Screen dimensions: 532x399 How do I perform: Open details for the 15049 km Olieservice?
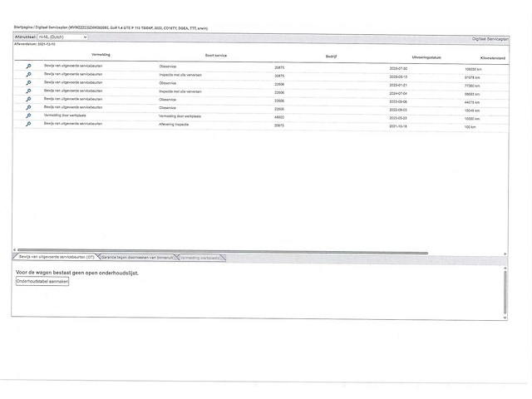28,108
